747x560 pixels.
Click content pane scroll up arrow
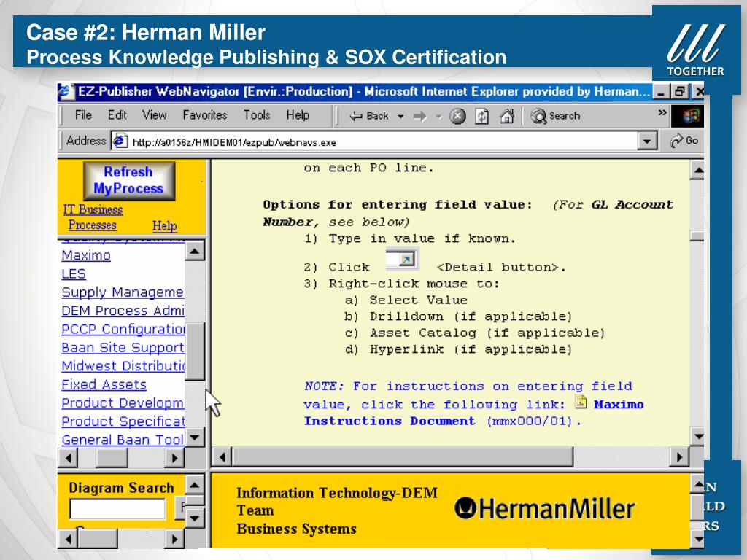pos(697,169)
